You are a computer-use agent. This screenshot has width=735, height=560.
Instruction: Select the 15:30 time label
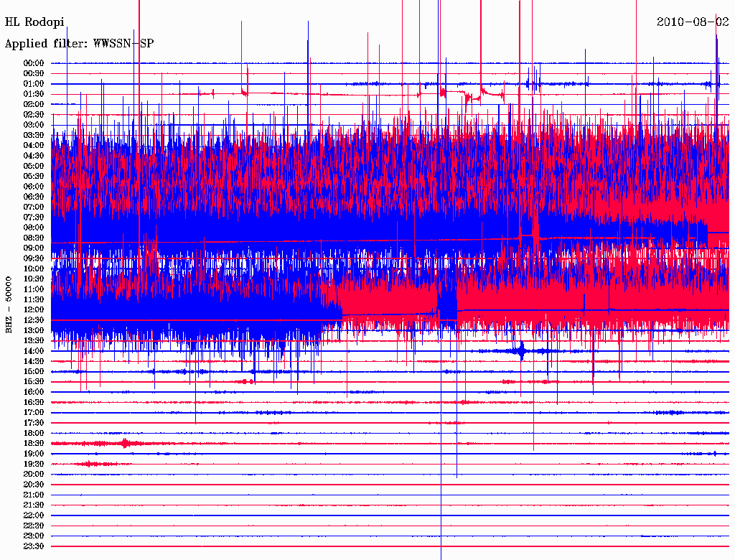click(x=34, y=382)
